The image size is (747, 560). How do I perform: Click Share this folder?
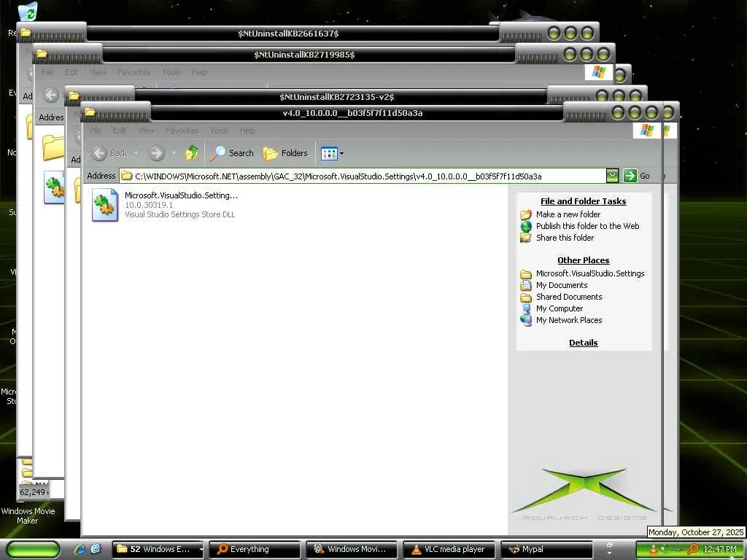click(565, 238)
